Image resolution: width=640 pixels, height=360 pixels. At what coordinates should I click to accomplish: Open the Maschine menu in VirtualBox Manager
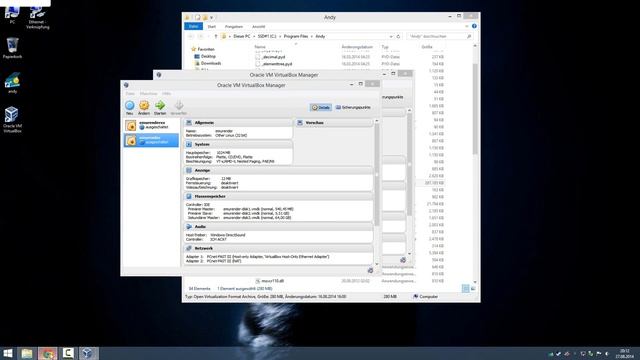click(x=148, y=93)
